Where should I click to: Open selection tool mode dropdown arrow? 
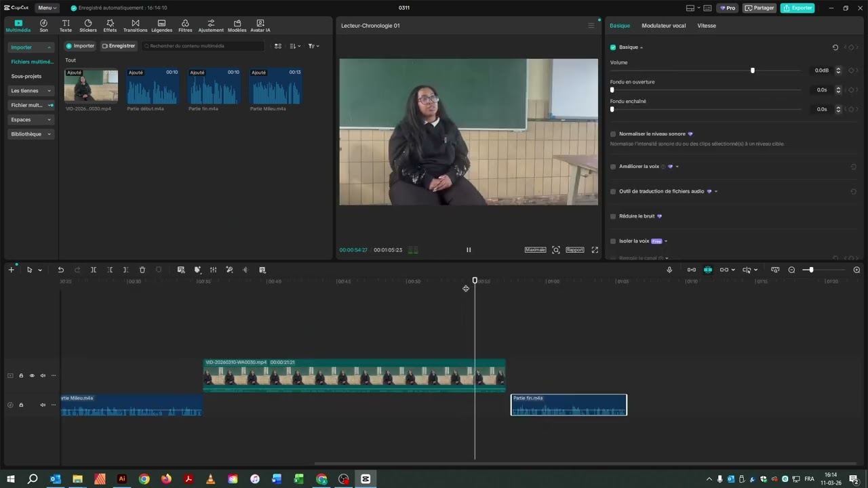point(40,270)
